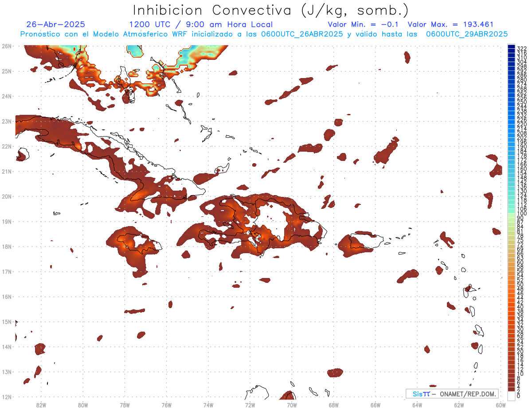The height and width of the screenshot is (411, 532).
Task: Click the Puerto Rico island outline on map
Action: point(367,242)
